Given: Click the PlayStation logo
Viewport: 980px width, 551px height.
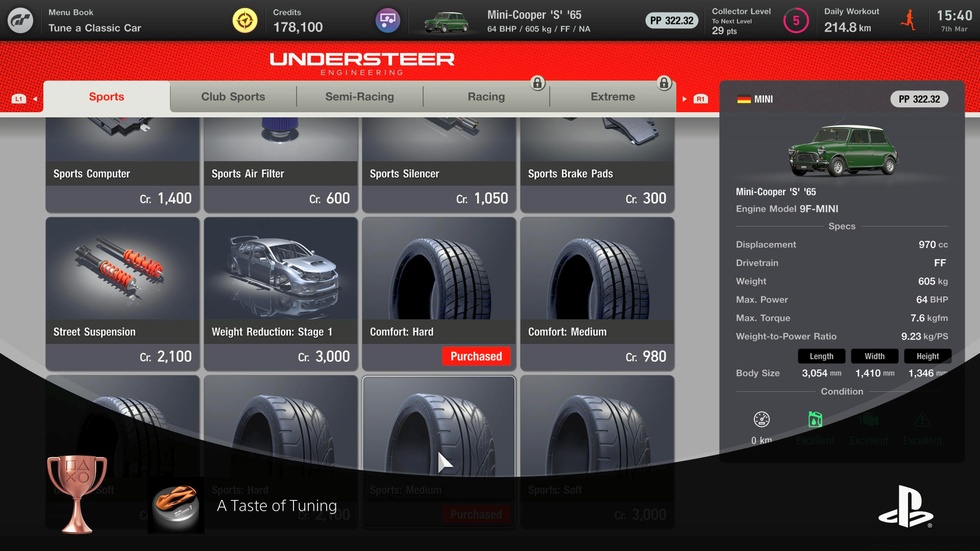Looking at the screenshot, I should (906, 507).
